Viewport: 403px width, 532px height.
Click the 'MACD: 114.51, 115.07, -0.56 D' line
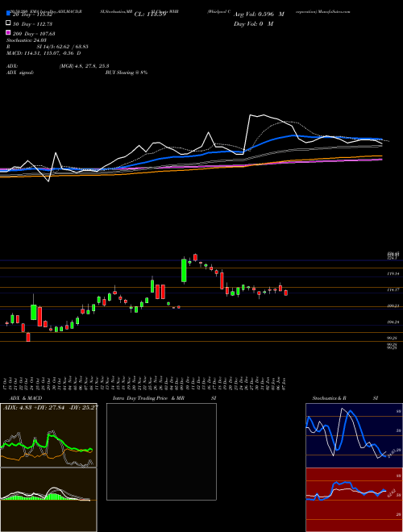pos(44,53)
